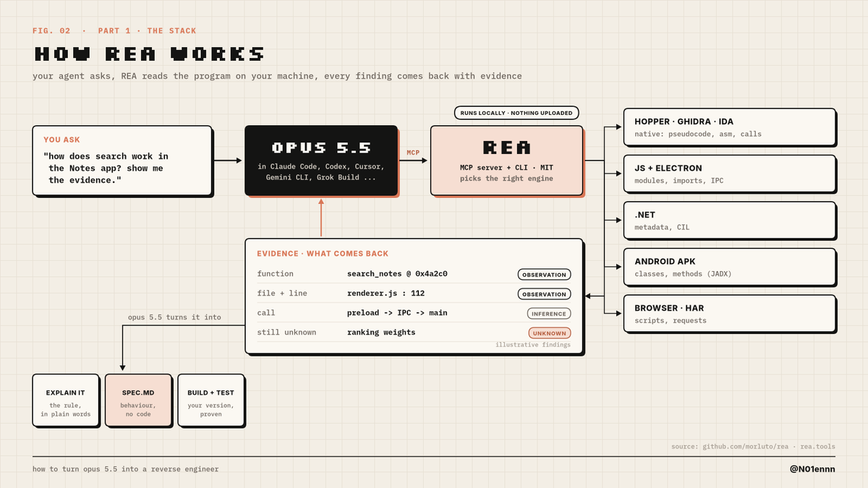This screenshot has height=488, width=868.
Task: Click the RUNS LOCALLY · NOTHING UPLOADED badge
Action: tap(516, 113)
